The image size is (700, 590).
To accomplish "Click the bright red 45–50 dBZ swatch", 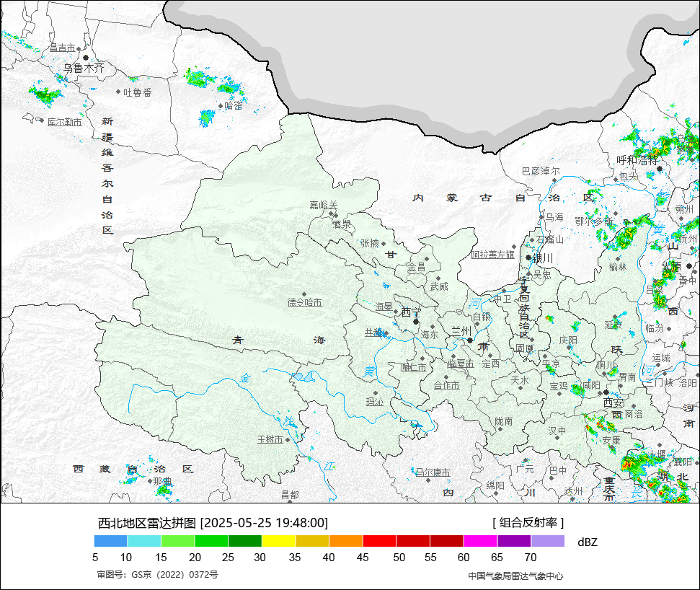I will [x=379, y=541].
